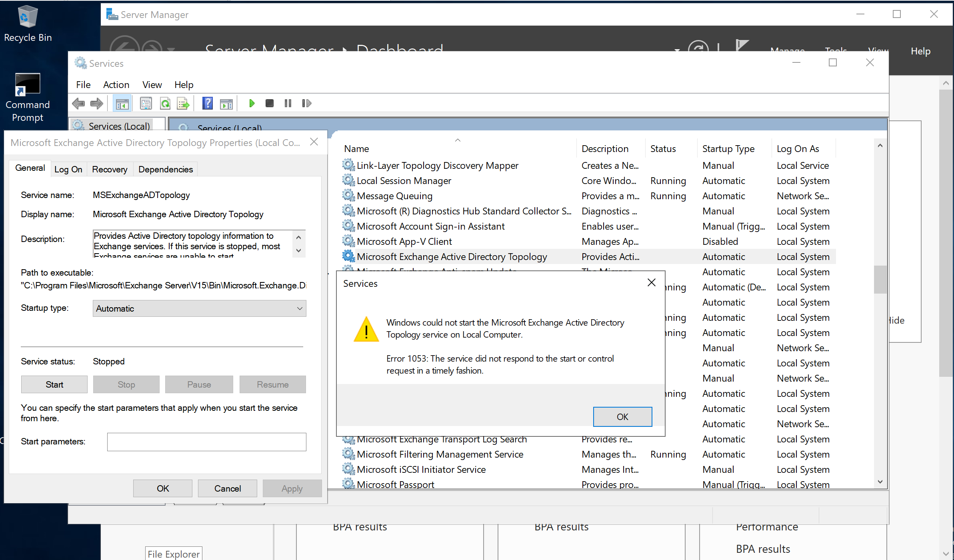Image resolution: width=954 pixels, height=560 pixels.
Task: Select Services (Local) in the console tree
Action: (x=119, y=126)
